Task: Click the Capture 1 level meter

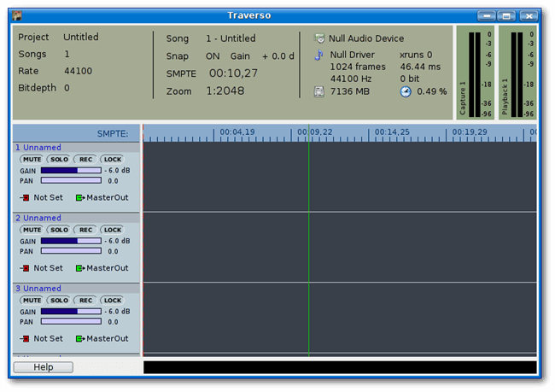Action: point(475,74)
